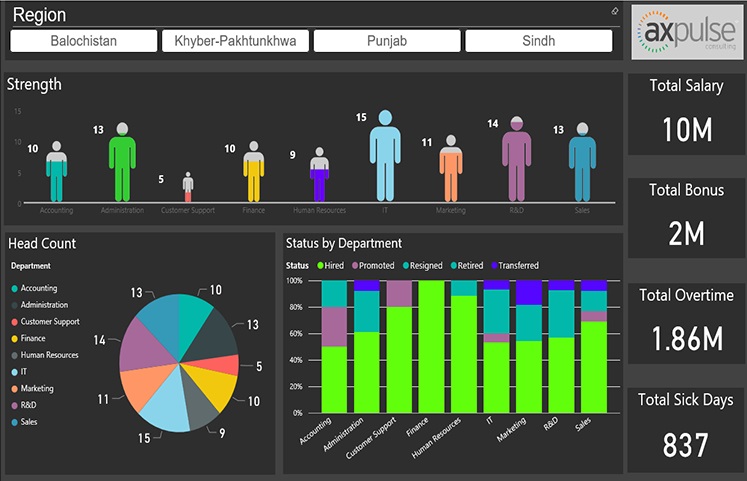The image size is (747, 481).
Task: Click the Accounting legend entry in Head Count
Action: pos(38,288)
